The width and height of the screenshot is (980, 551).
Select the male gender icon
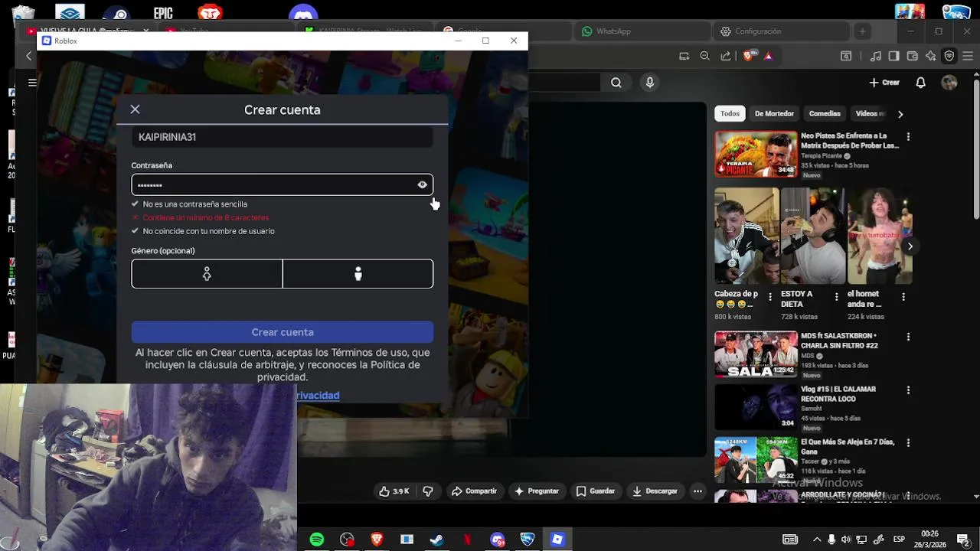[358, 274]
